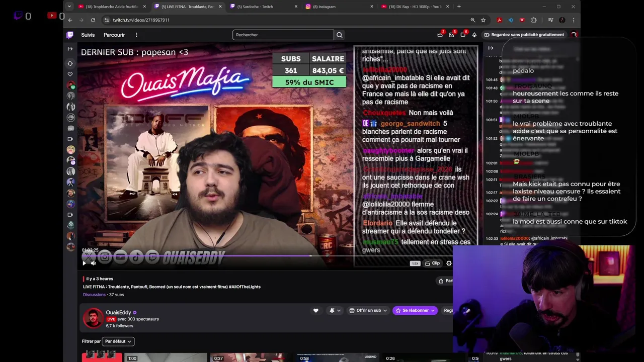Screen dimensions: 644x362
Task: Open the whispers chat bubble icon
Action: click(463, 35)
